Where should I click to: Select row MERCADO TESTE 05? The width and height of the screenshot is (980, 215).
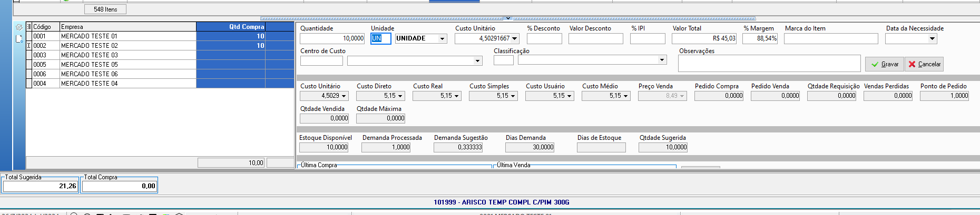tap(160, 65)
